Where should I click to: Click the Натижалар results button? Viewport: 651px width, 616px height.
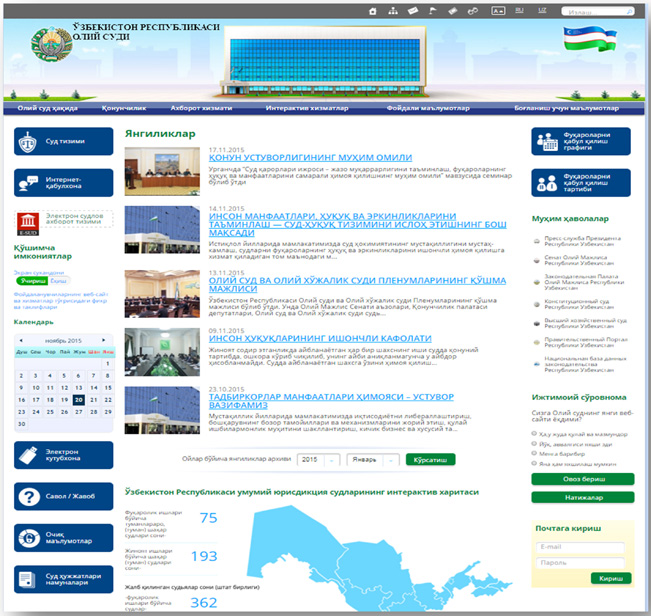(x=582, y=495)
